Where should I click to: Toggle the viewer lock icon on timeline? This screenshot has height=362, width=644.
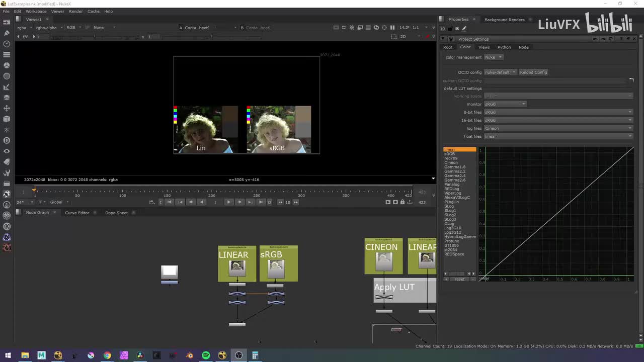coord(403,202)
